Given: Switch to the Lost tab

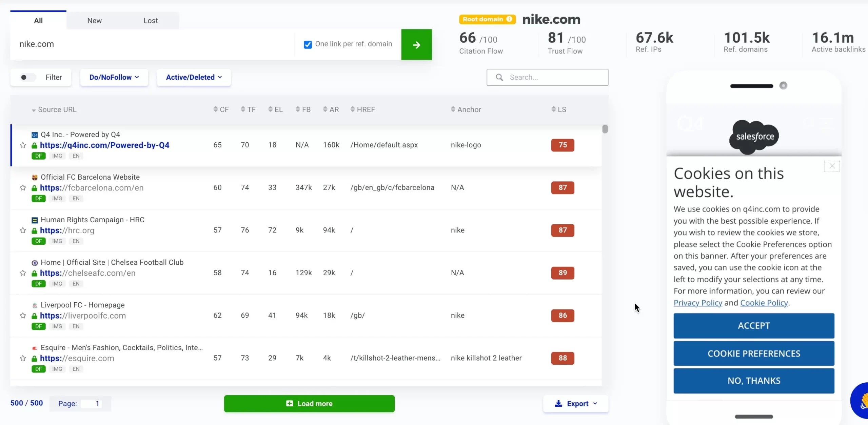Looking at the screenshot, I should coord(151,21).
